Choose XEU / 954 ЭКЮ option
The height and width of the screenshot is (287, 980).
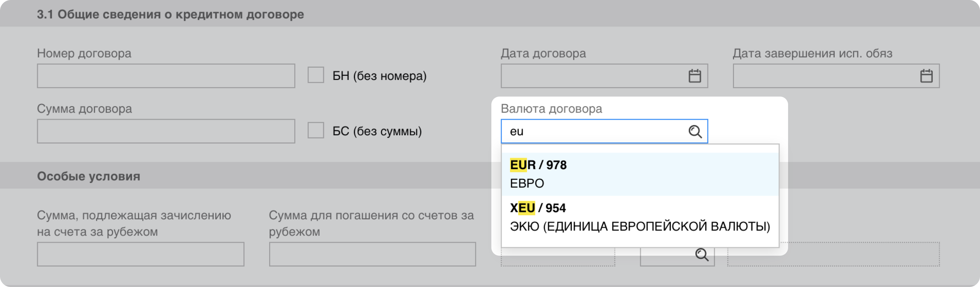point(640,217)
